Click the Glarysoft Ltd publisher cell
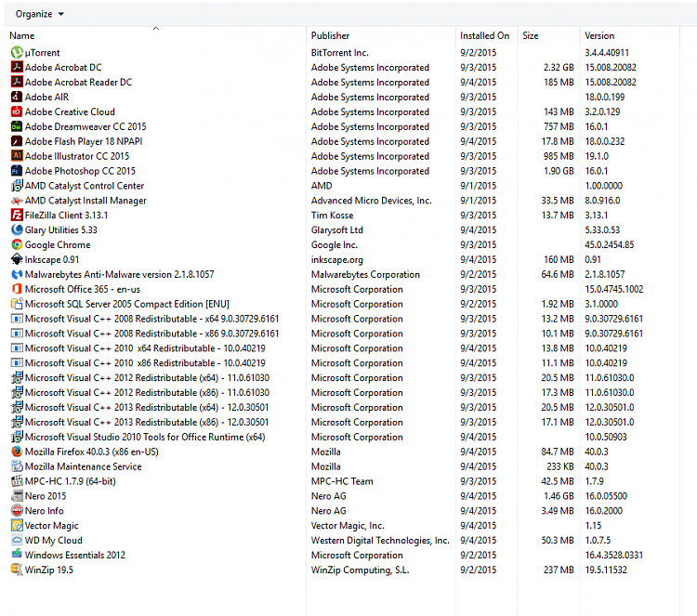This screenshot has height=616, width=697. tap(337, 229)
